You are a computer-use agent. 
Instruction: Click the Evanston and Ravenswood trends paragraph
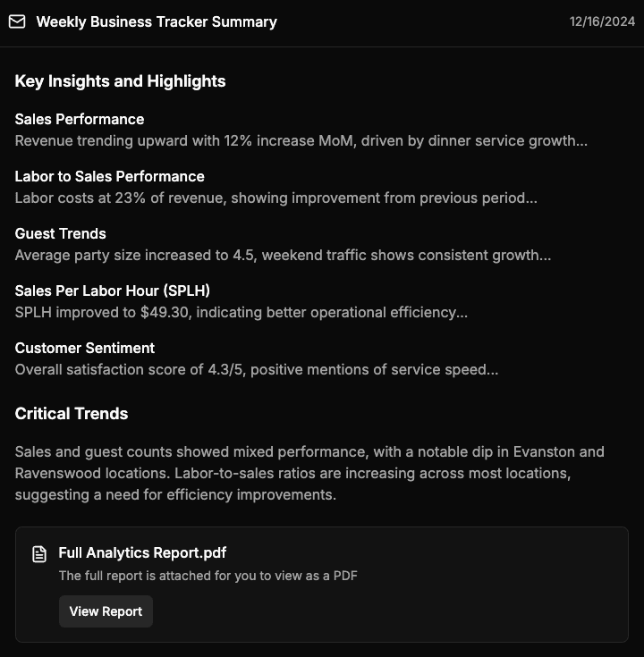[309, 473]
